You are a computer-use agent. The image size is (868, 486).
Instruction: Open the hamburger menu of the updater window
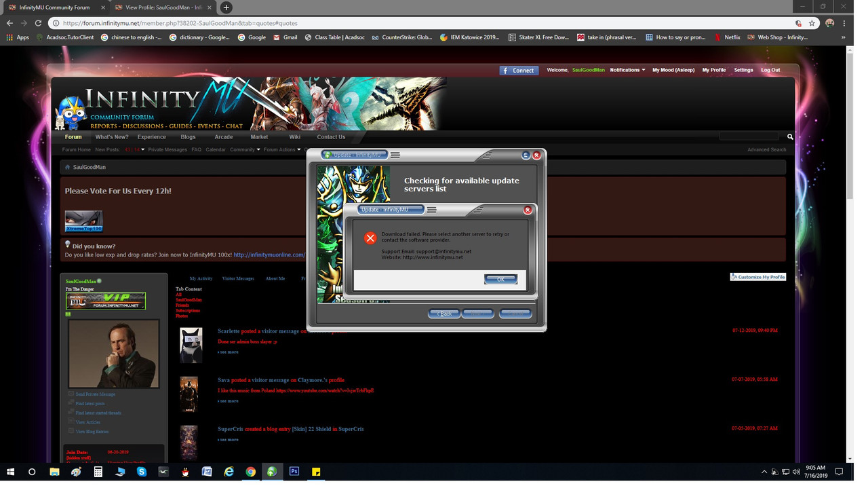(x=395, y=155)
